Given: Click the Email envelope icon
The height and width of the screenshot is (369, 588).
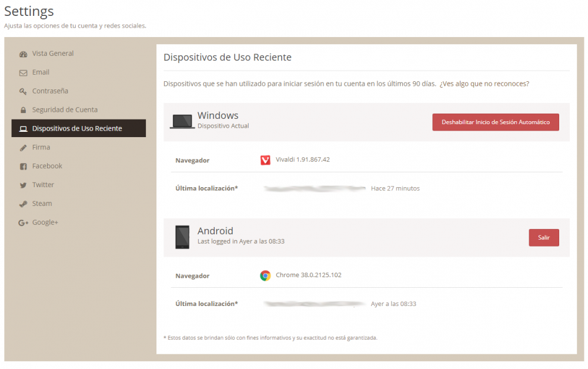Looking at the screenshot, I should tap(24, 72).
